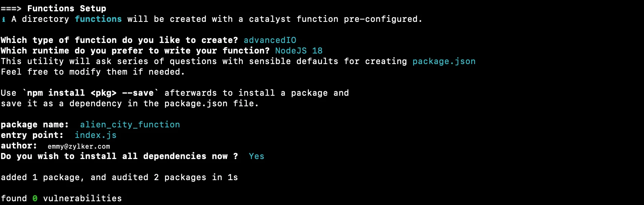Click the 'Feel free to modify them' line

[x=93, y=72]
